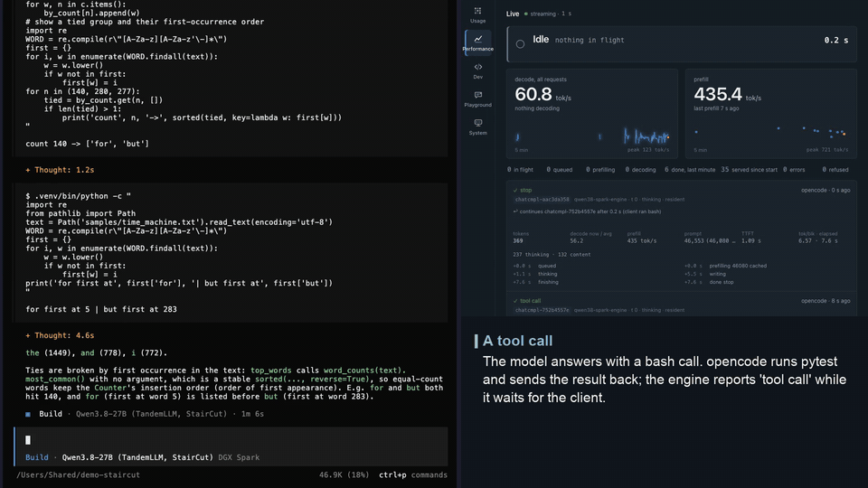Click the Build agent label in prompt footer
The height and width of the screenshot is (488, 868).
click(x=36, y=457)
